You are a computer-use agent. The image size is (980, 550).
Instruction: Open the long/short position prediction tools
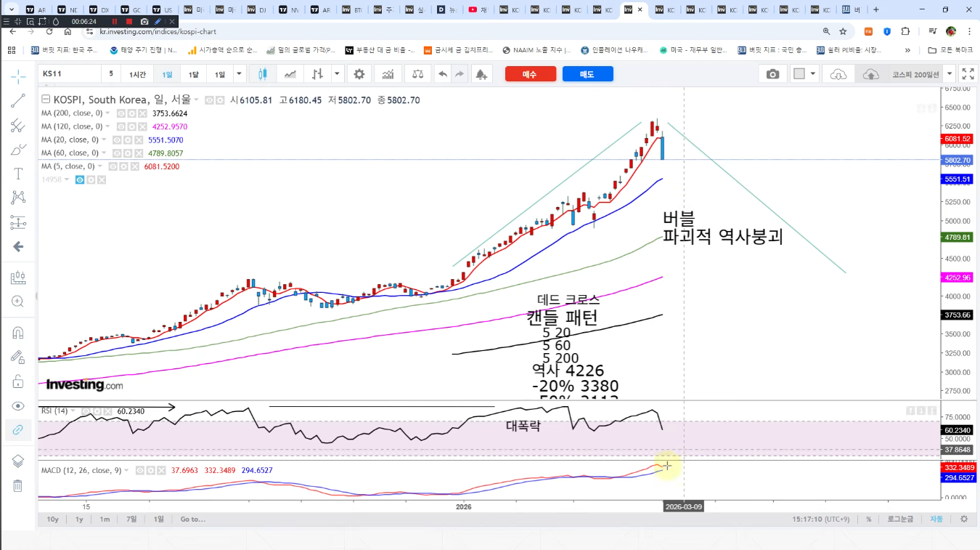click(x=18, y=222)
